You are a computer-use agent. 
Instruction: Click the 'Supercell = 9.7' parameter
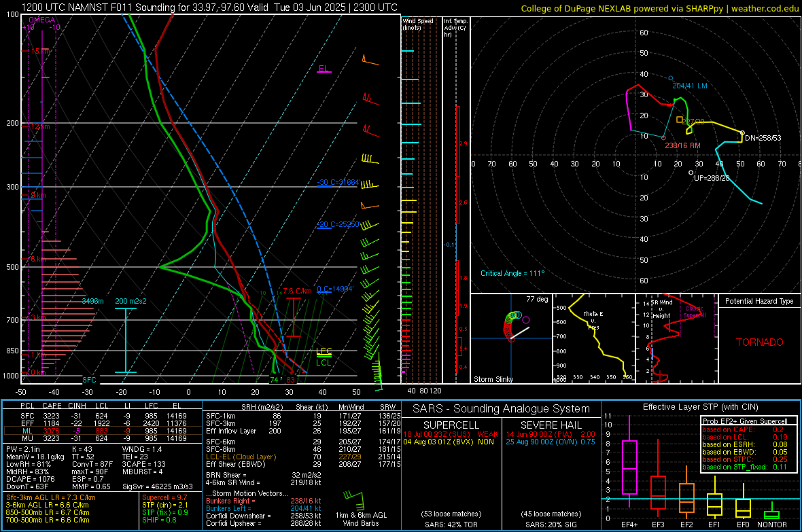164,498
